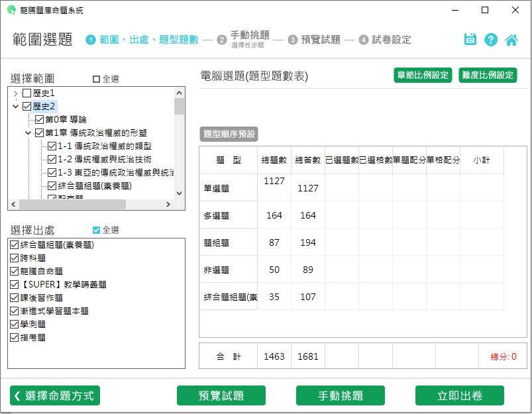Click 總分: 0 label

coord(504,356)
